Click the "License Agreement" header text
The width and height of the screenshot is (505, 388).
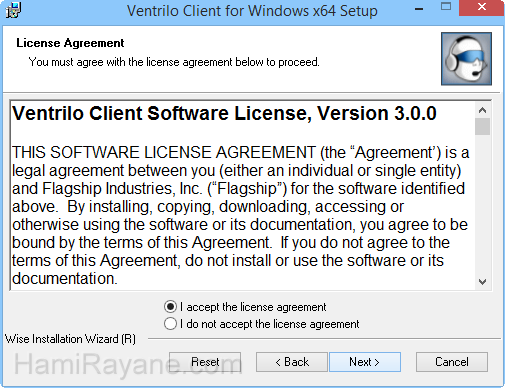point(70,43)
